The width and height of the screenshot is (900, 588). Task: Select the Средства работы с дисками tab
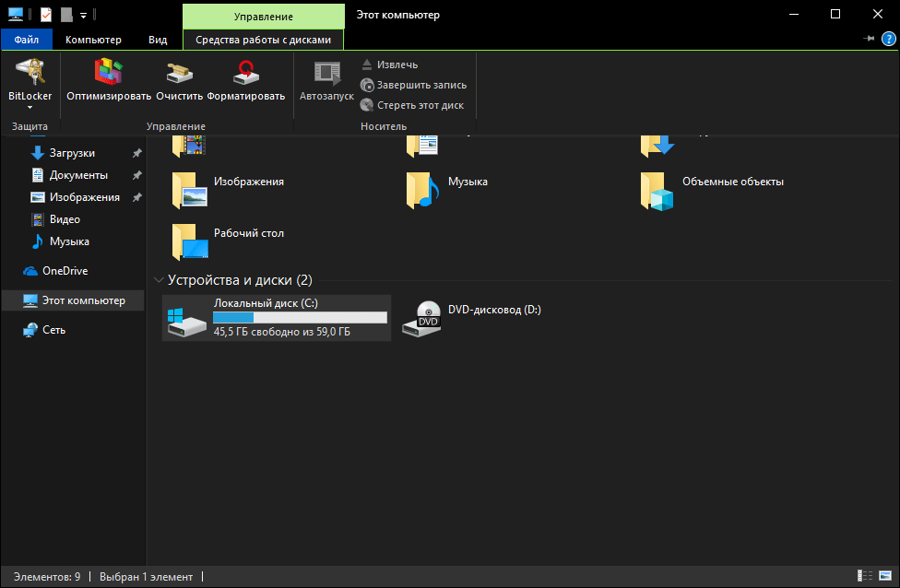click(x=264, y=40)
